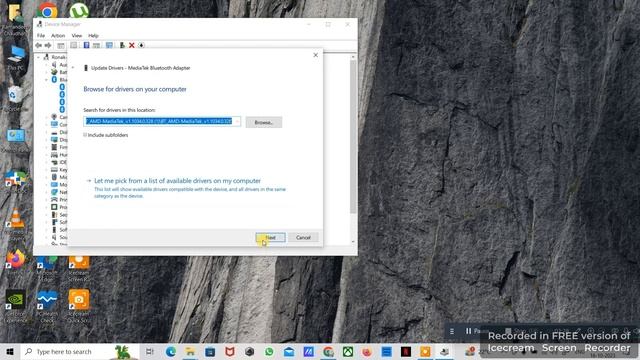This screenshot has width=640, height=360.
Task: Click the Update device driver toolbar icon
Action: [122, 45]
